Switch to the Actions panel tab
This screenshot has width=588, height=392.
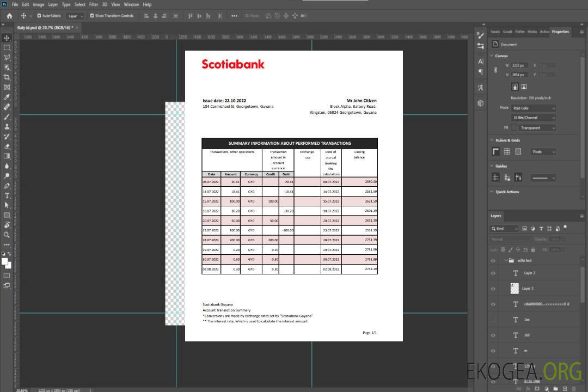coord(544,32)
